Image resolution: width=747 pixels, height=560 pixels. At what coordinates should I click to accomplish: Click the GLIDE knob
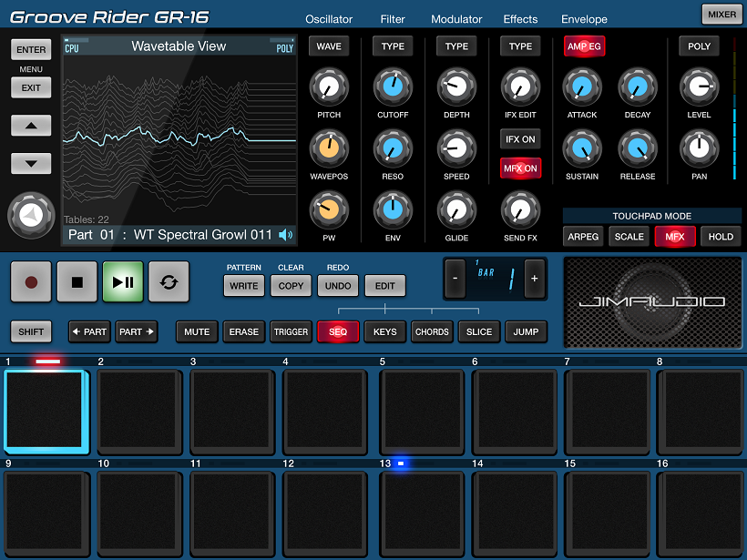pos(456,210)
